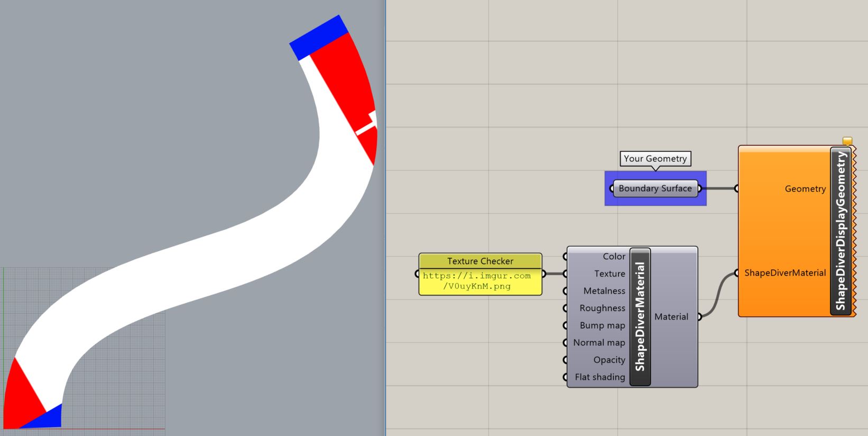The image size is (868, 436).
Task: Click the Your Geometry group label
Action: (655, 159)
